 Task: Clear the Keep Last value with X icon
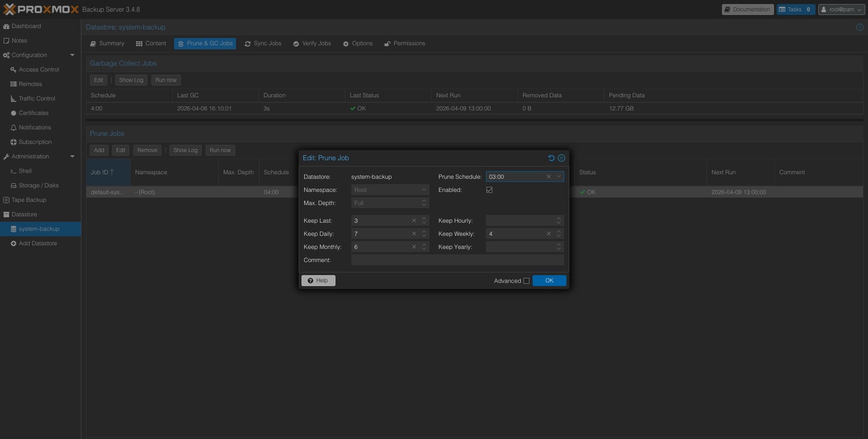414,220
